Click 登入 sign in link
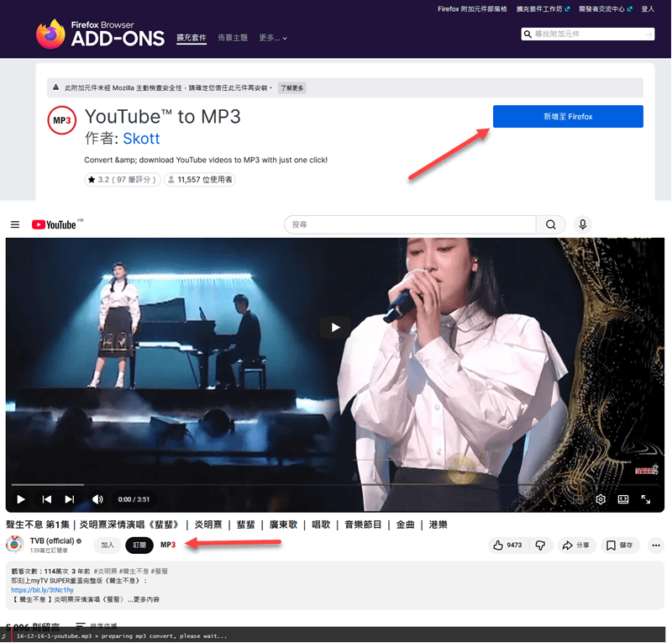Screen dimensions: 672x643 coord(648,9)
